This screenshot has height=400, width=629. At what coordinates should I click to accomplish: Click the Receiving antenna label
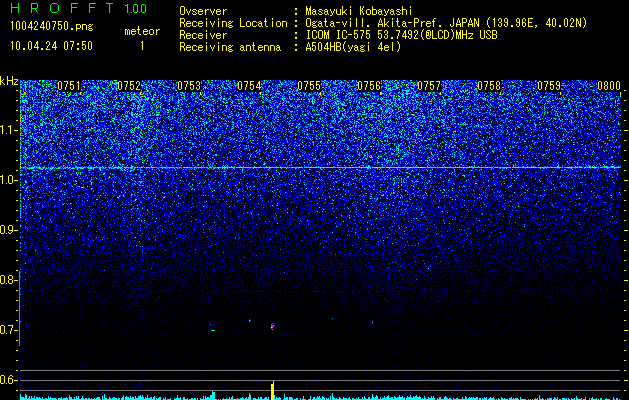point(230,47)
